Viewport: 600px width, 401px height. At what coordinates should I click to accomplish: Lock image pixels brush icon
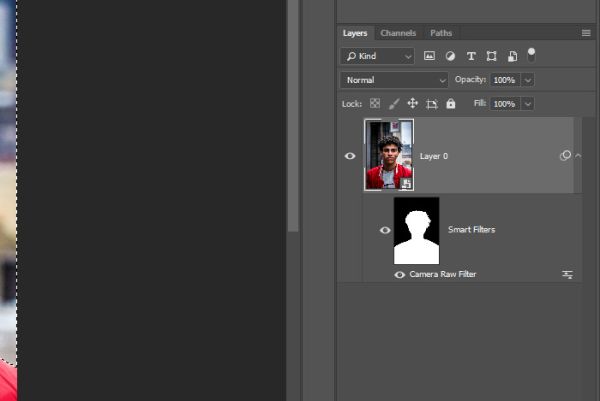394,104
